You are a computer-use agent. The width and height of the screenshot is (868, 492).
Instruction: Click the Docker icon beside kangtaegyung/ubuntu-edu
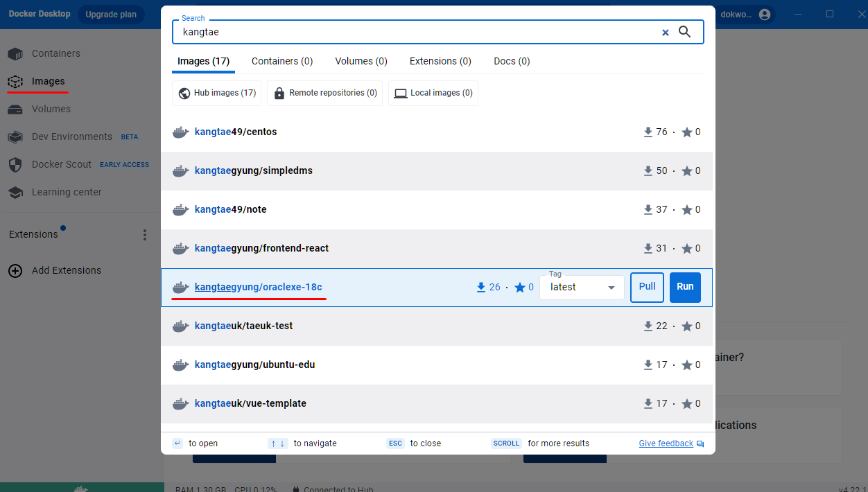(180, 365)
